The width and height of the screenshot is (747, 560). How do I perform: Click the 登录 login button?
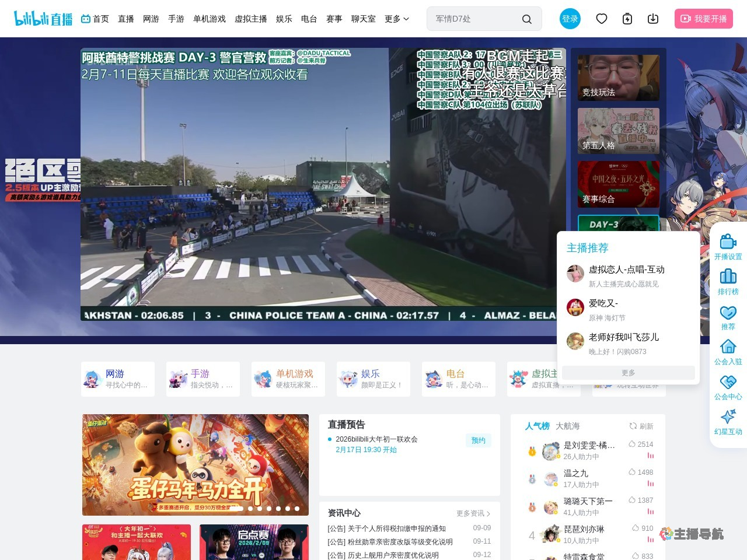point(570,19)
